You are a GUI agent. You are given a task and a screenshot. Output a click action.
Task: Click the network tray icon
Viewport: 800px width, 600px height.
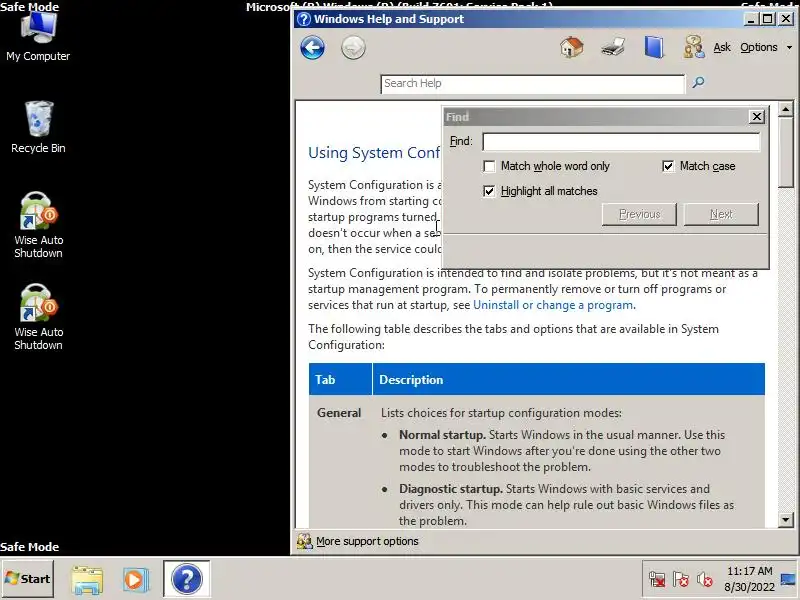click(657, 580)
